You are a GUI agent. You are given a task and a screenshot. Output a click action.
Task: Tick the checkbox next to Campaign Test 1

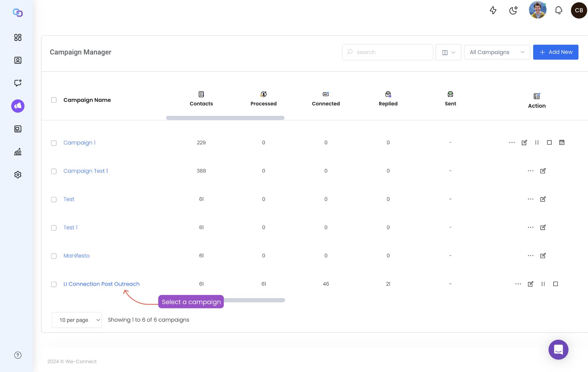(x=54, y=171)
